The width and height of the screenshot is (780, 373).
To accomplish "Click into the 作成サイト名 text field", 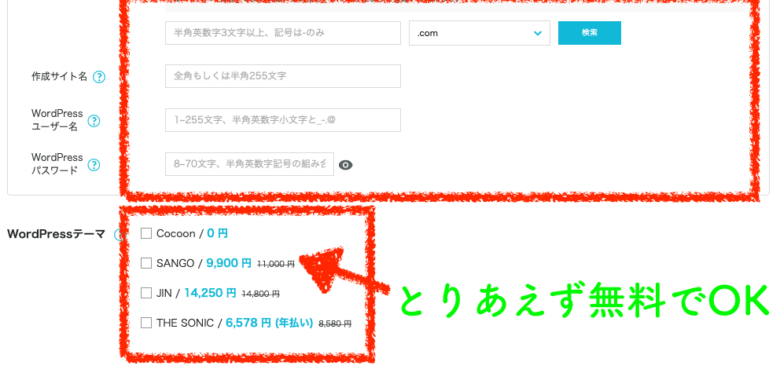I will coord(283,77).
